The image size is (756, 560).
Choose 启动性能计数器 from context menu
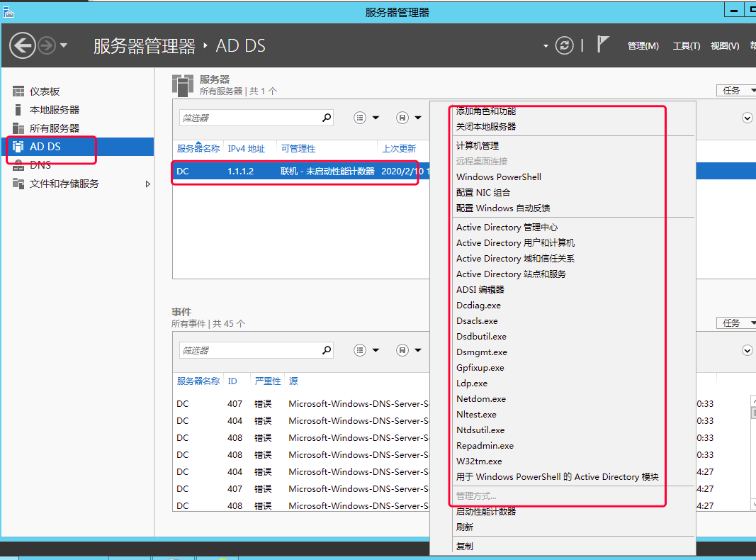point(486,511)
